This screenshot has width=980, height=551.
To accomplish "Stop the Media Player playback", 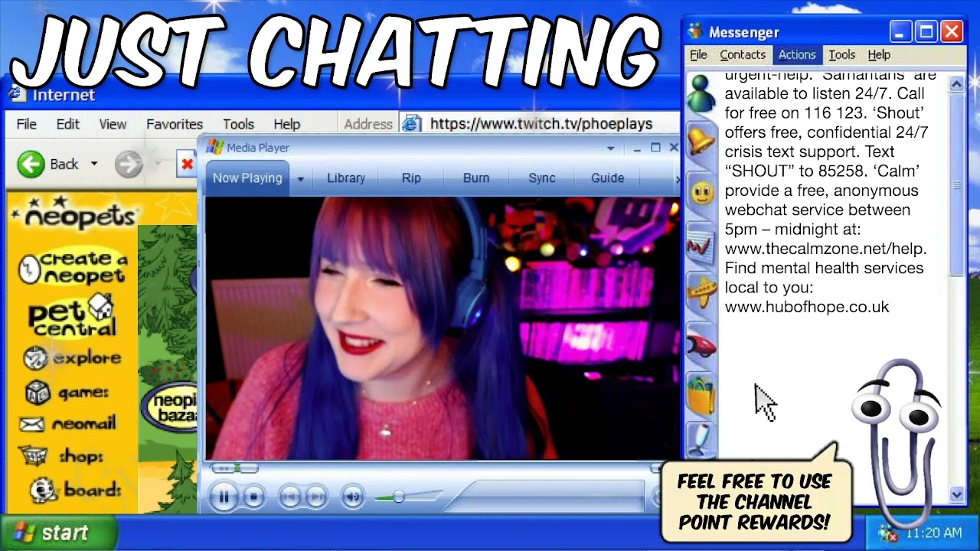I will tap(254, 497).
